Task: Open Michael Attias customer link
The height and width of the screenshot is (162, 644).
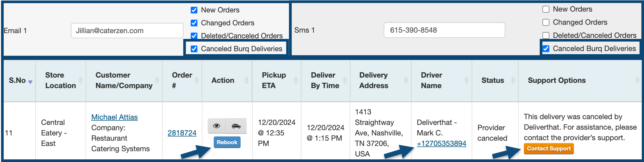Action: click(x=114, y=117)
